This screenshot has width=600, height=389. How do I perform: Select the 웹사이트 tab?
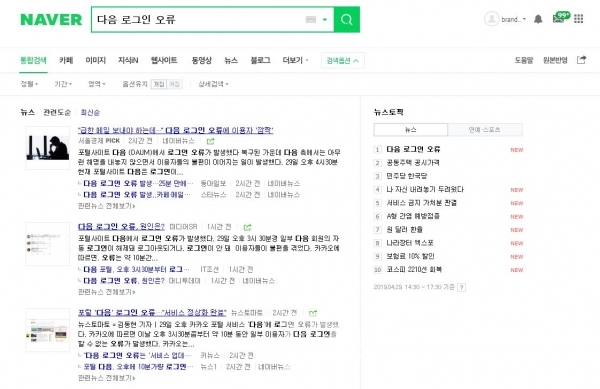tap(164, 60)
